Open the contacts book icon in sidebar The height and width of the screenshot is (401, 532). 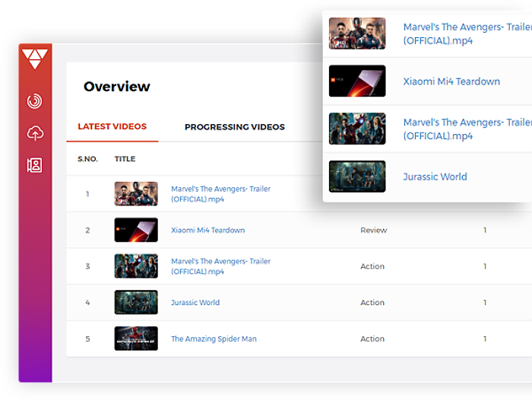35,165
